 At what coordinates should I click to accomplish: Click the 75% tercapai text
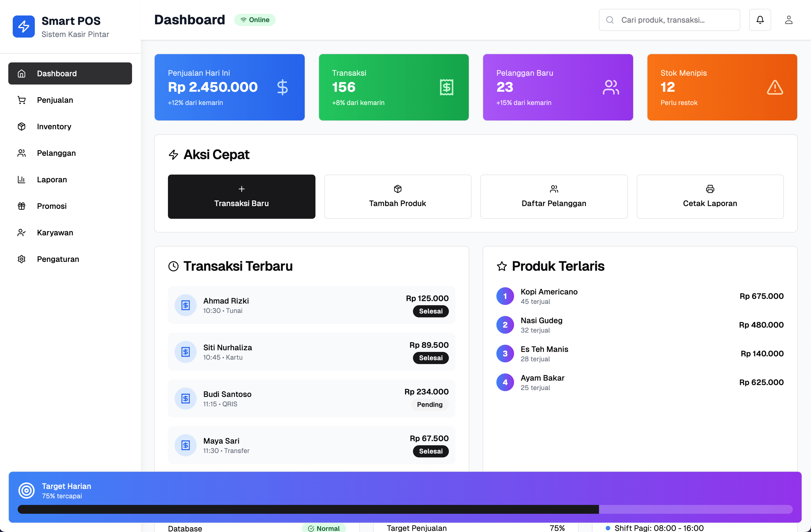pos(62,496)
